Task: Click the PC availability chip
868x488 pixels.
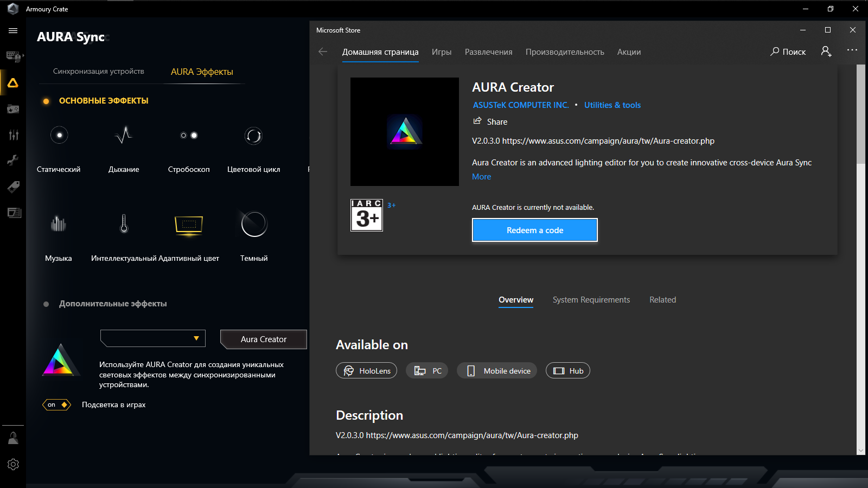Action: [x=427, y=371]
